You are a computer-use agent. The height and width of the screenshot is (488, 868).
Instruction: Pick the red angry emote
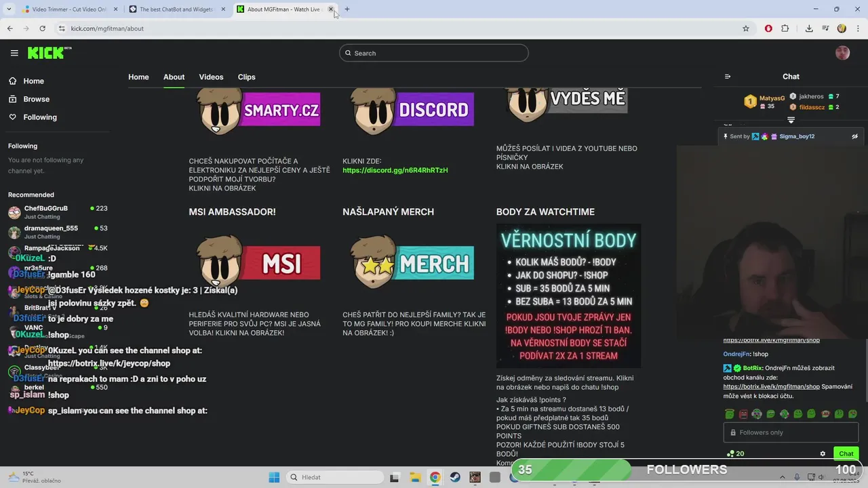(x=743, y=413)
